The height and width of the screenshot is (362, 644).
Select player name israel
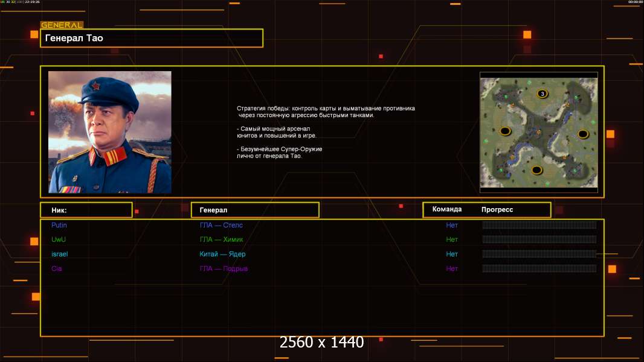click(x=60, y=254)
